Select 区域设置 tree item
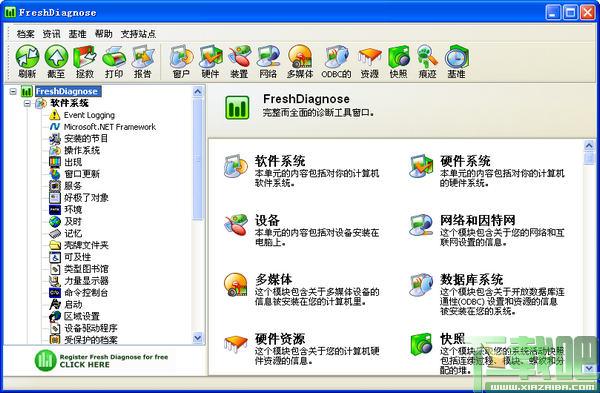The width and height of the screenshot is (600, 393). point(82,316)
